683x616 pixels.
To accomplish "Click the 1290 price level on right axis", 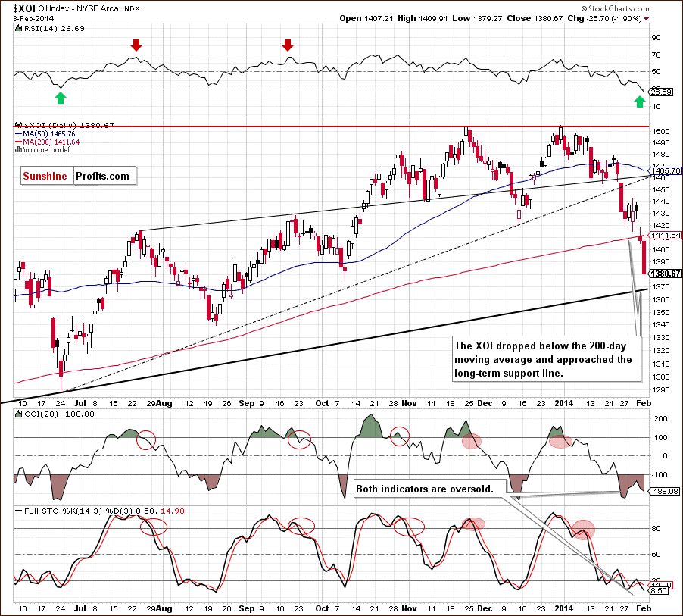I will pos(661,389).
